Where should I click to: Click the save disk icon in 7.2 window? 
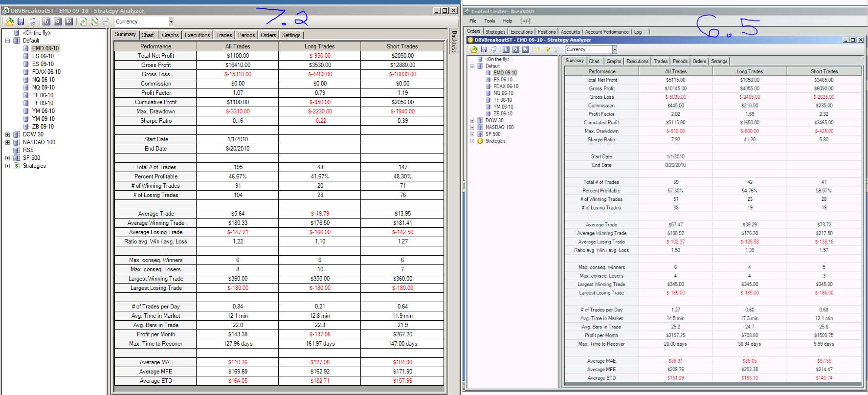tap(21, 22)
